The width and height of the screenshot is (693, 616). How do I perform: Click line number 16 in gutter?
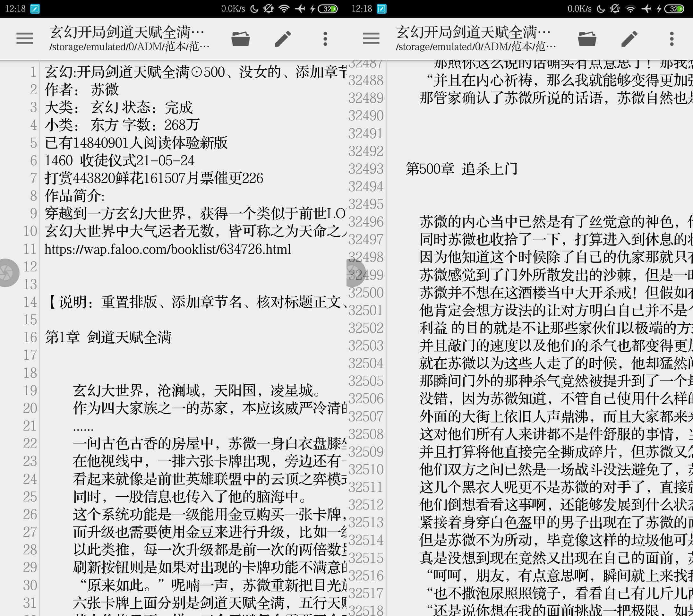pyautogui.click(x=30, y=337)
